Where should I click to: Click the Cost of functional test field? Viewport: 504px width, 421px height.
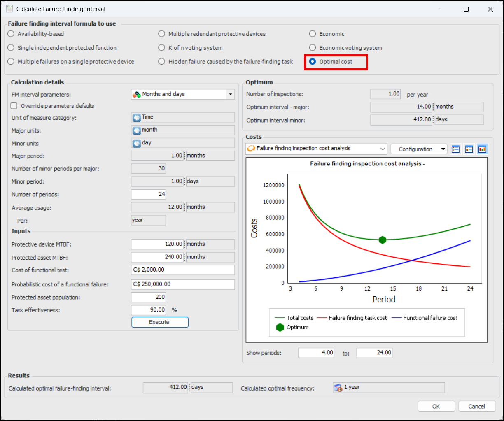point(183,270)
